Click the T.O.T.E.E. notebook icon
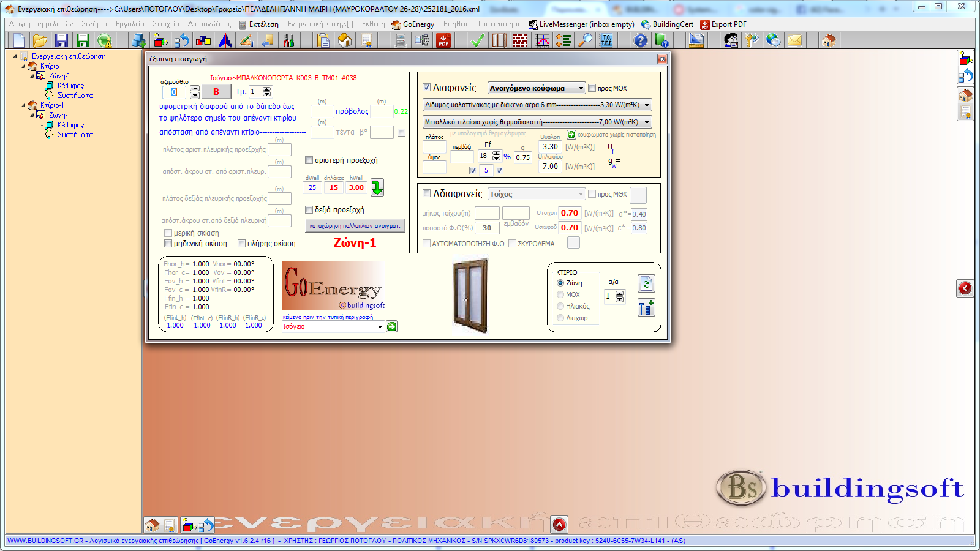 click(x=606, y=40)
